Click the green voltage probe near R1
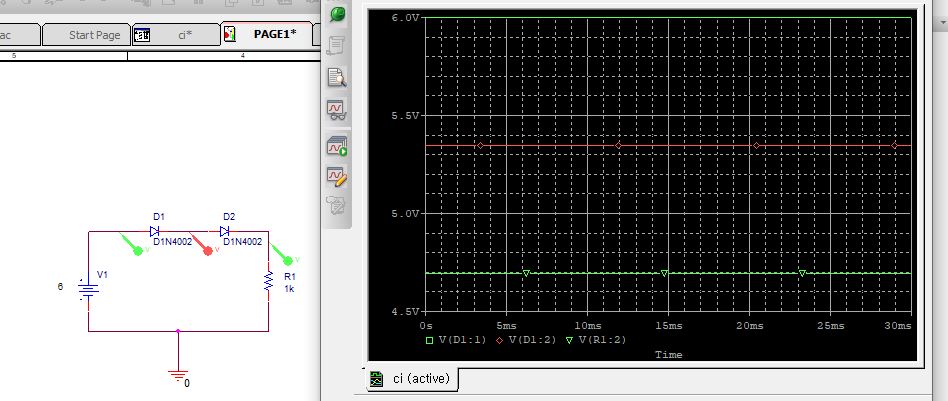This screenshot has height=401, width=948. click(x=282, y=254)
